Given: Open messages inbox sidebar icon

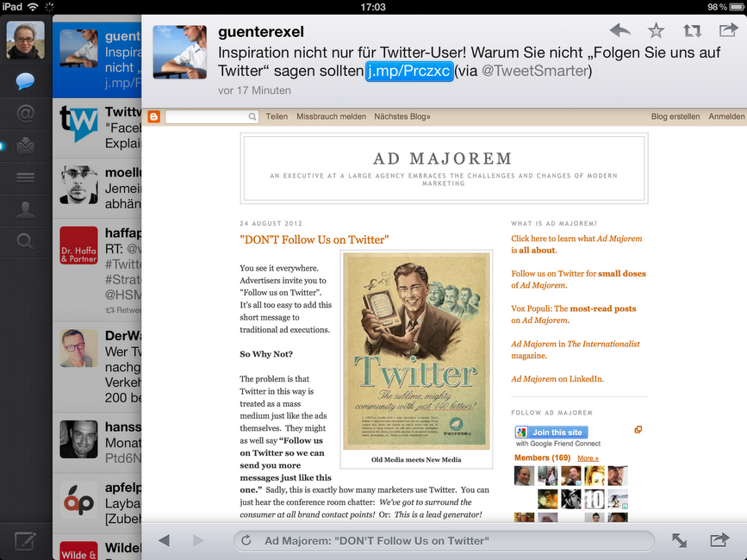Looking at the screenshot, I should click(25, 146).
